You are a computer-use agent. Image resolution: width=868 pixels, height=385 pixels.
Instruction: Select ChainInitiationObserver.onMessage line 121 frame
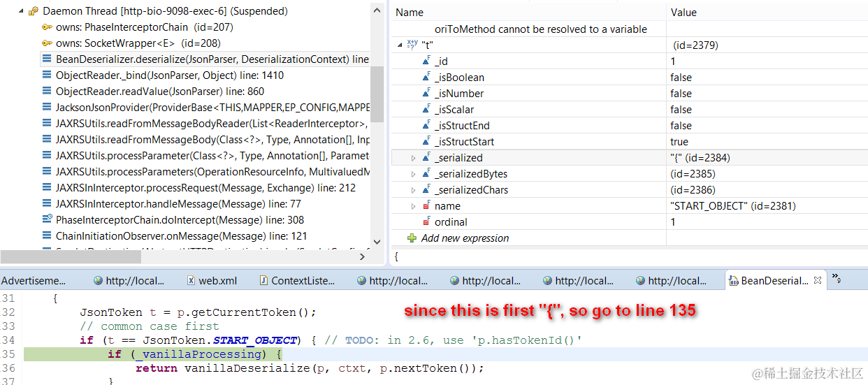182,236
